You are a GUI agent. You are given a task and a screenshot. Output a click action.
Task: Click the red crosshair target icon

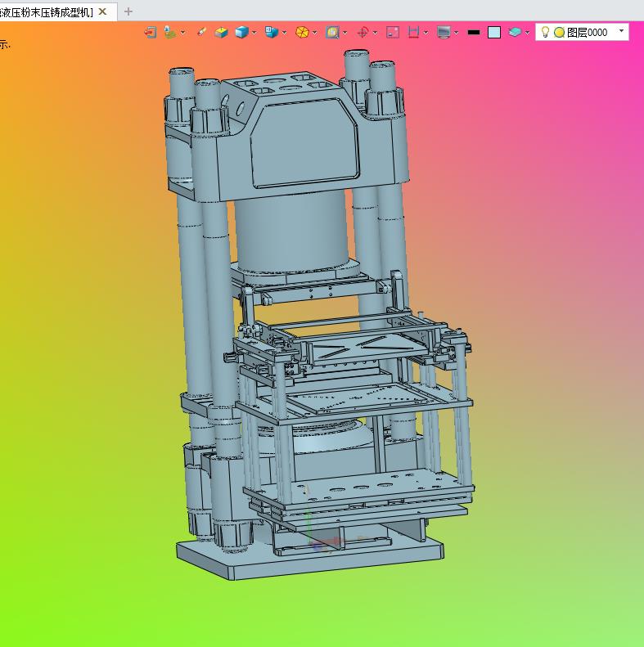(x=363, y=32)
